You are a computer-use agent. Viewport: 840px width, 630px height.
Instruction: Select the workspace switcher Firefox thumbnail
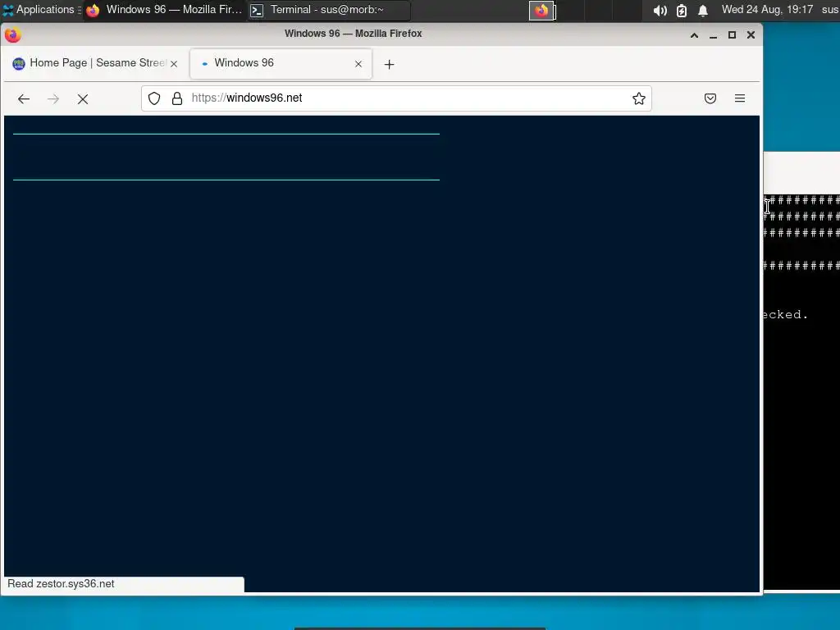click(543, 10)
